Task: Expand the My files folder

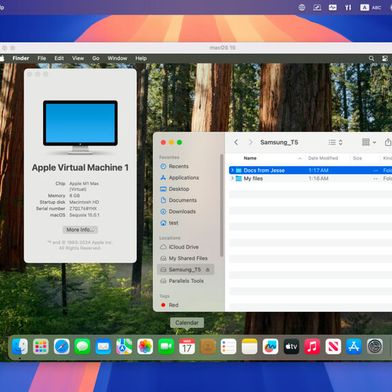Action: (232, 179)
